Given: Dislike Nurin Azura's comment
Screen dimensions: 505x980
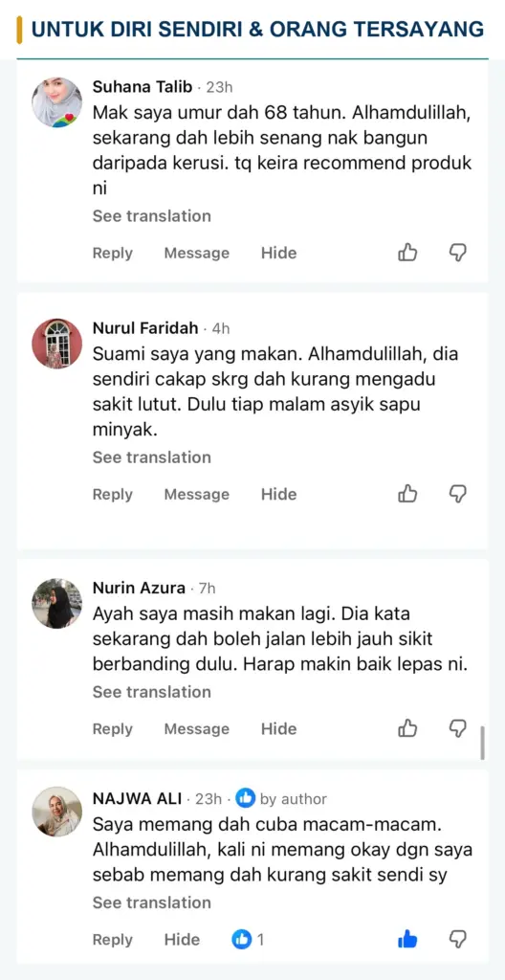Looking at the screenshot, I should point(459,728).
